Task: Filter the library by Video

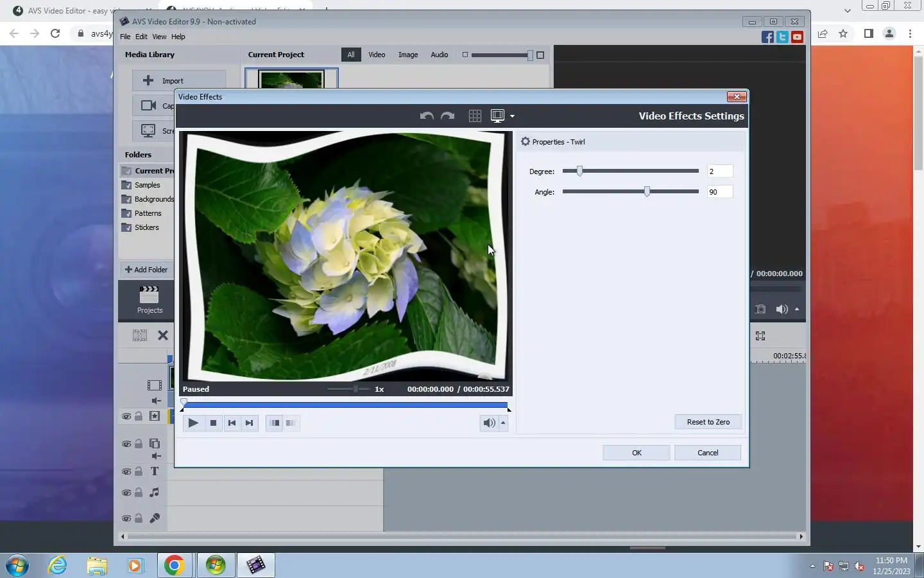Action: click(x=377, y=55)
